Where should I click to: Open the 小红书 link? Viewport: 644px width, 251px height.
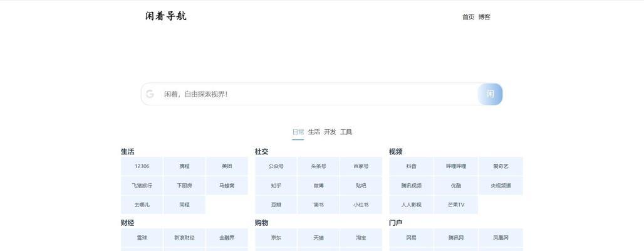click(361, 205)
